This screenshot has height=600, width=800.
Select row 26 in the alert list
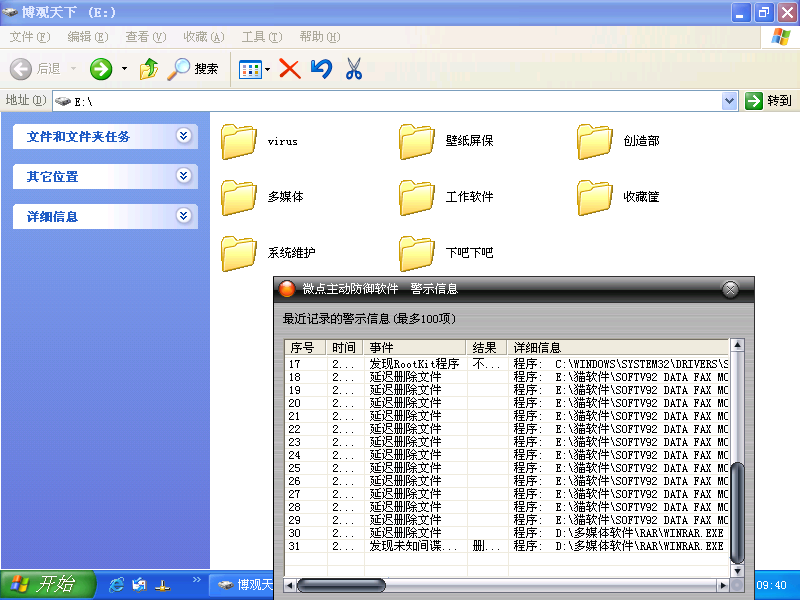(x=507, y=481)
